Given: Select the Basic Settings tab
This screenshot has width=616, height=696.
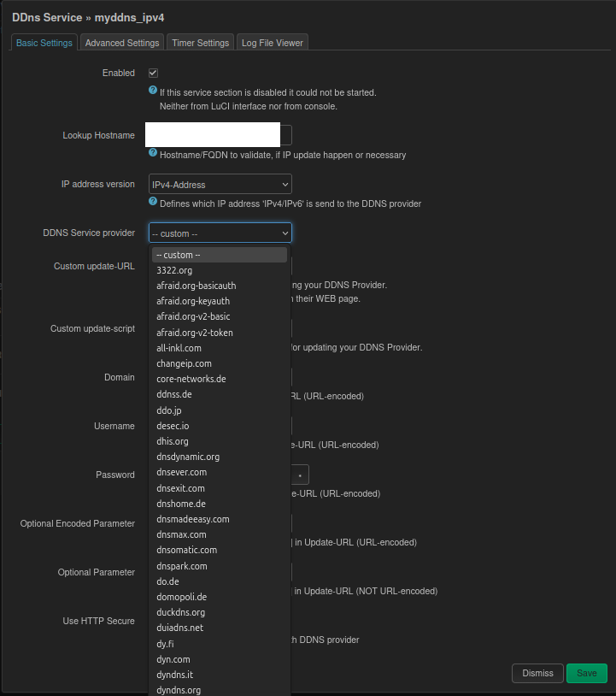Looking at the screenshot, I should (44, 43).
